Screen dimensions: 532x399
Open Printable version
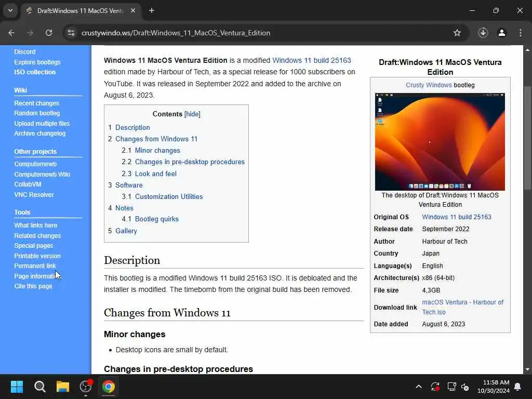37,256
